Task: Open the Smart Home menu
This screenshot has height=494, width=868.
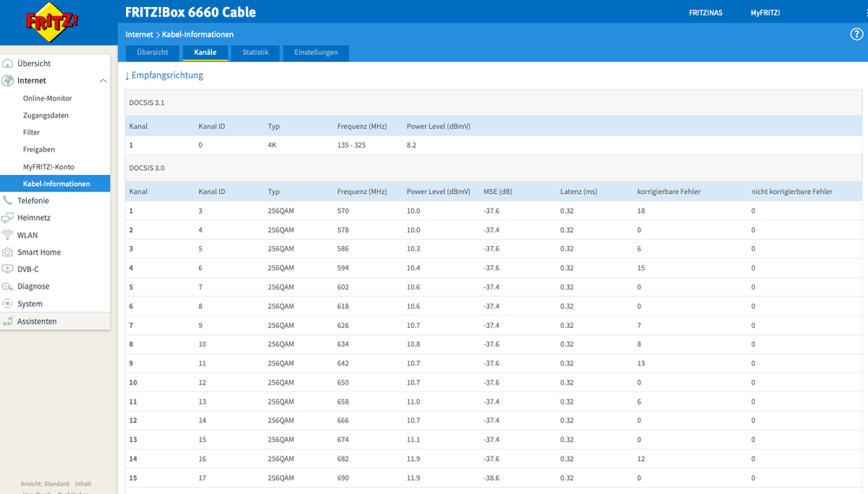Action: point(39,252)
